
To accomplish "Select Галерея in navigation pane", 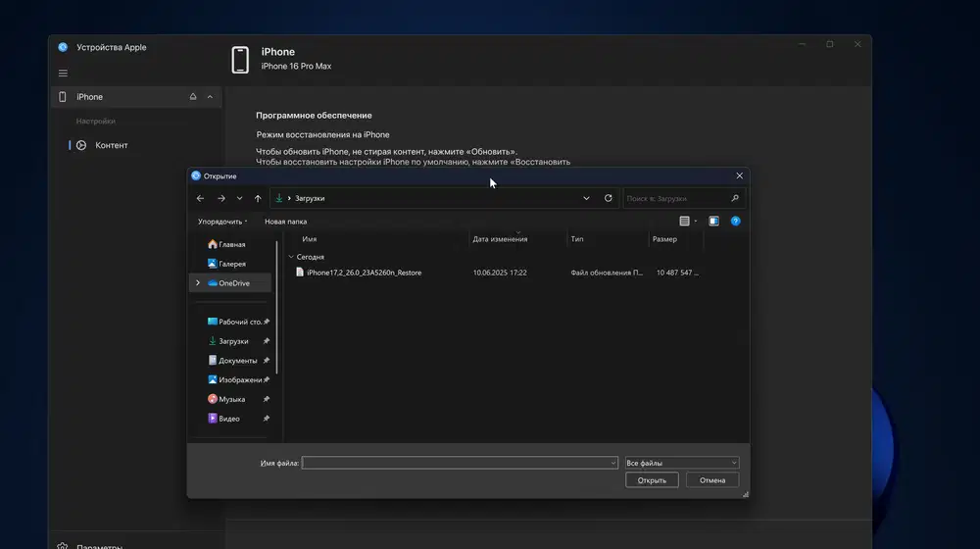I will [230, 264].
